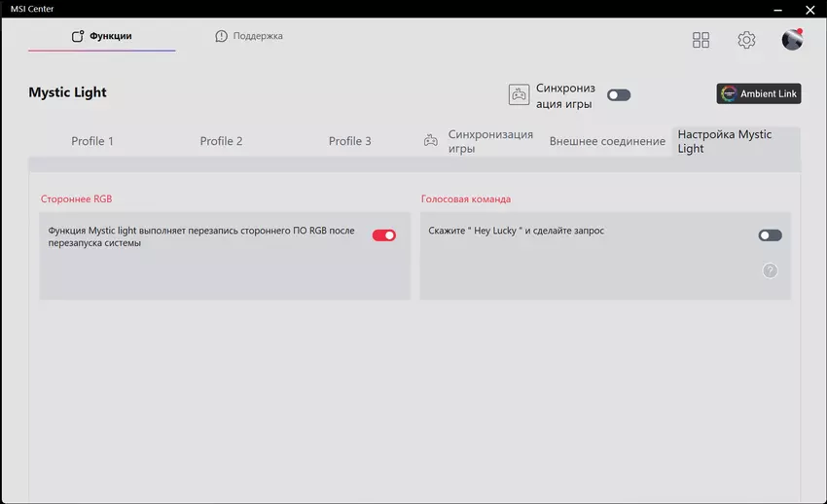827x504 pixels.
Task: Switch to the Функции tab
Action: coord(102,36)
